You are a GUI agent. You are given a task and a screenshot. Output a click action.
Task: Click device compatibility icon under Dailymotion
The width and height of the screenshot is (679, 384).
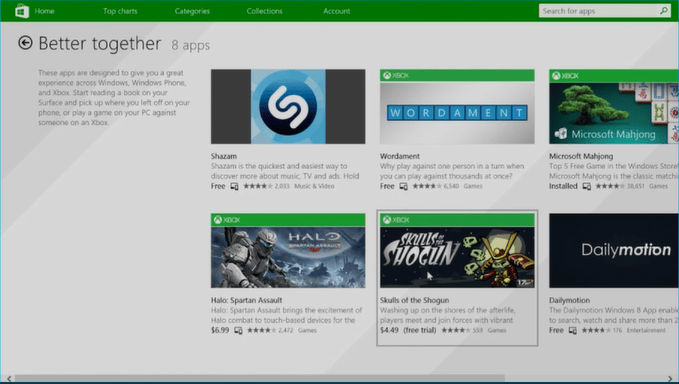click(x=572, y=331)
